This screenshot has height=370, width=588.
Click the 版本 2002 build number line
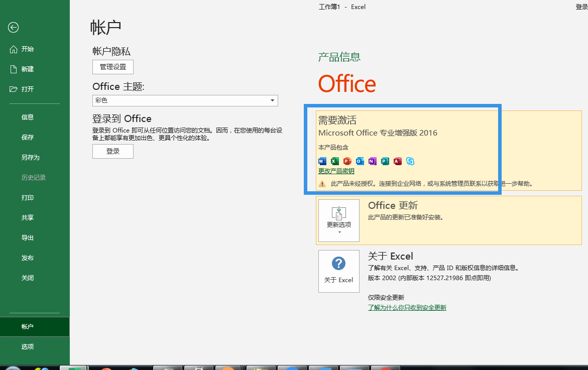429,278
